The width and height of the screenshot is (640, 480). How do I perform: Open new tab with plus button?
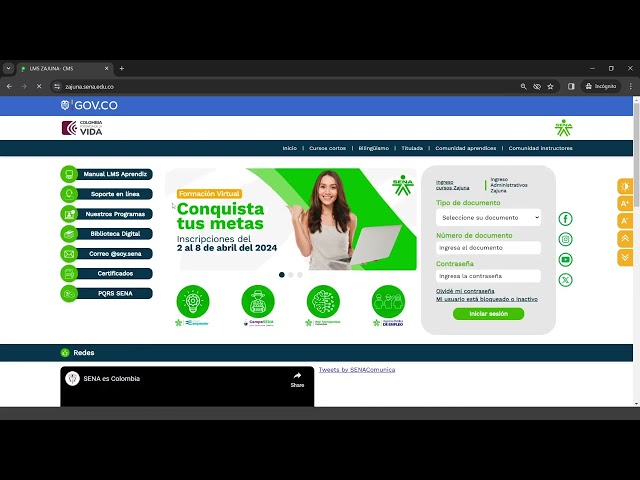tap(122, 69)
